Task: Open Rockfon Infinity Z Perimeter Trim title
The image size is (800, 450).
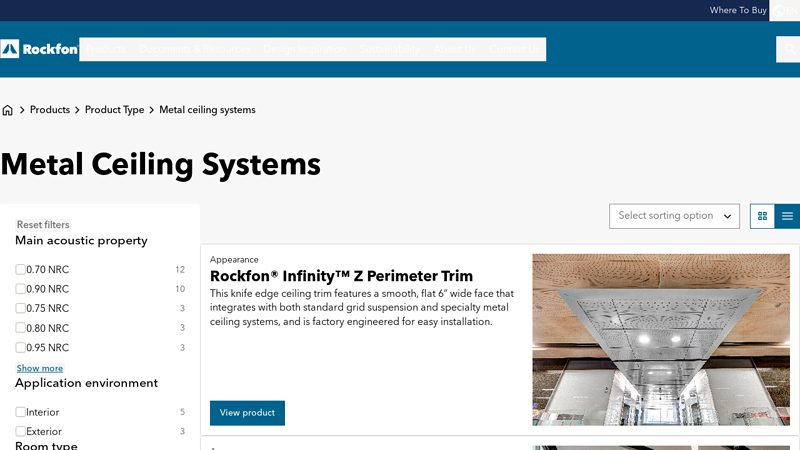Action: point(341,276)
